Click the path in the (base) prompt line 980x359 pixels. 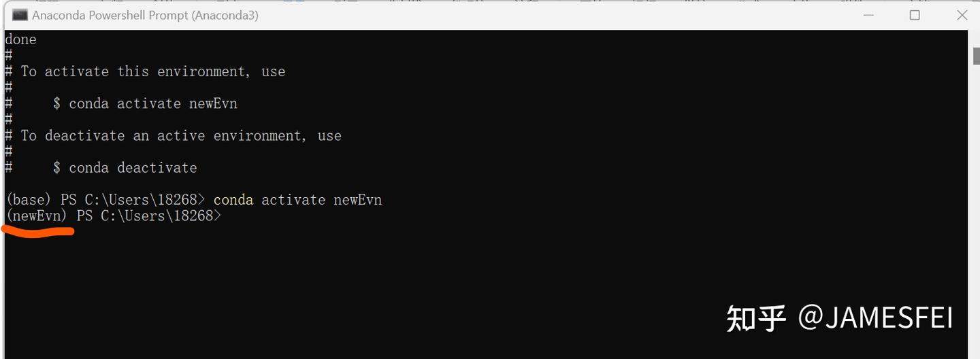(145, 200)
